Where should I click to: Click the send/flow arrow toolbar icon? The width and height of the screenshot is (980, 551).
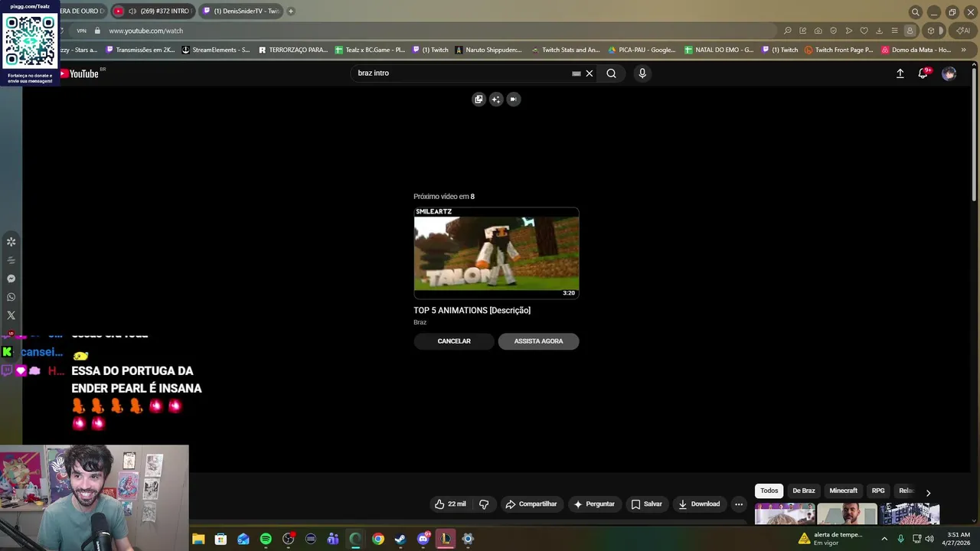coord(849,31)
